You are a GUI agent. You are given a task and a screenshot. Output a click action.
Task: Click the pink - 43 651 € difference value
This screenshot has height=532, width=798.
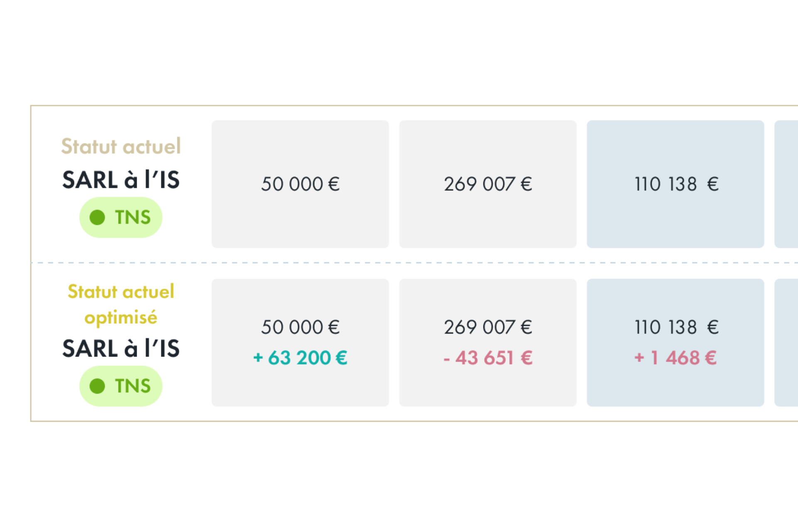(x=488, y=358)
